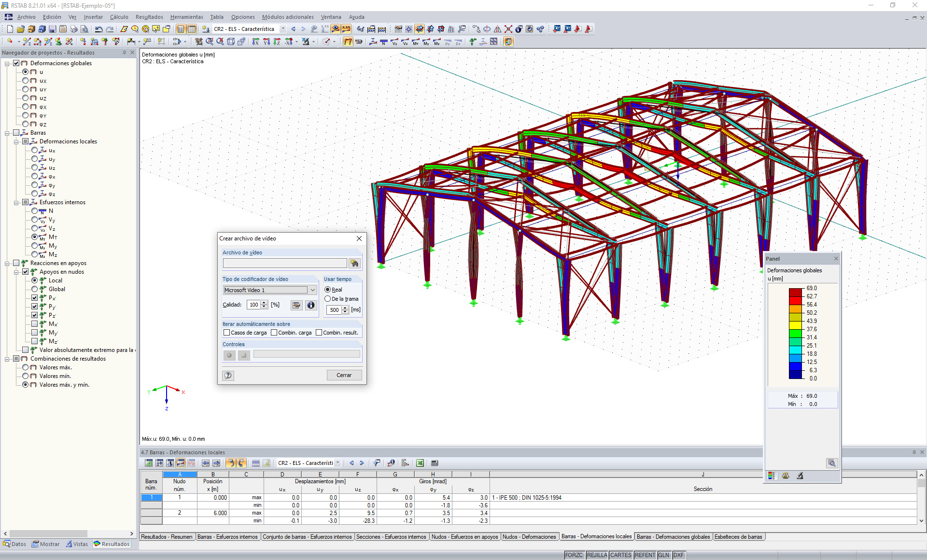Viewport: 927px width, 560px height.
Task: Switch to the Nudos - Deformaciones tab
Action: [529, 537]
